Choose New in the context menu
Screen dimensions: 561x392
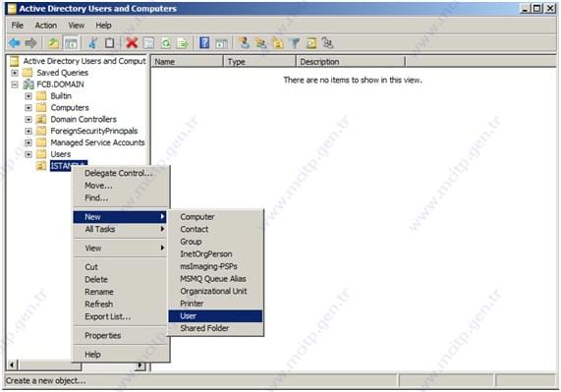click(x=120, y=217)
